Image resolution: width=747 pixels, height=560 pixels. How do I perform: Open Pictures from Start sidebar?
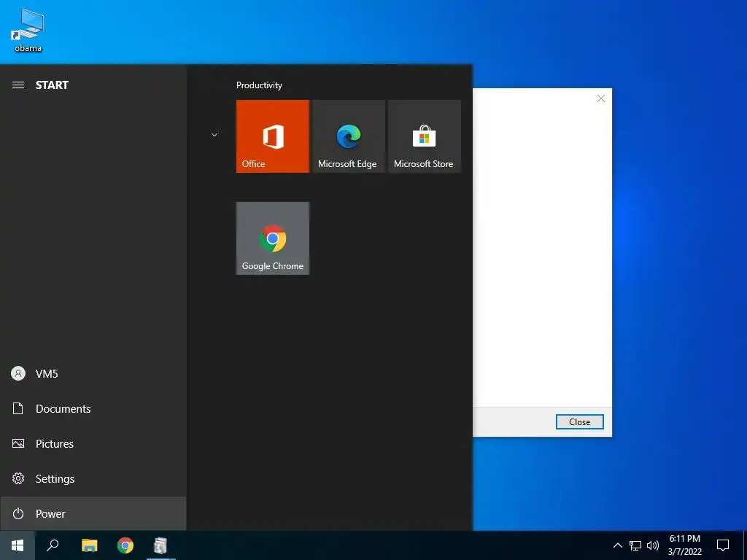tap(93, 444)
